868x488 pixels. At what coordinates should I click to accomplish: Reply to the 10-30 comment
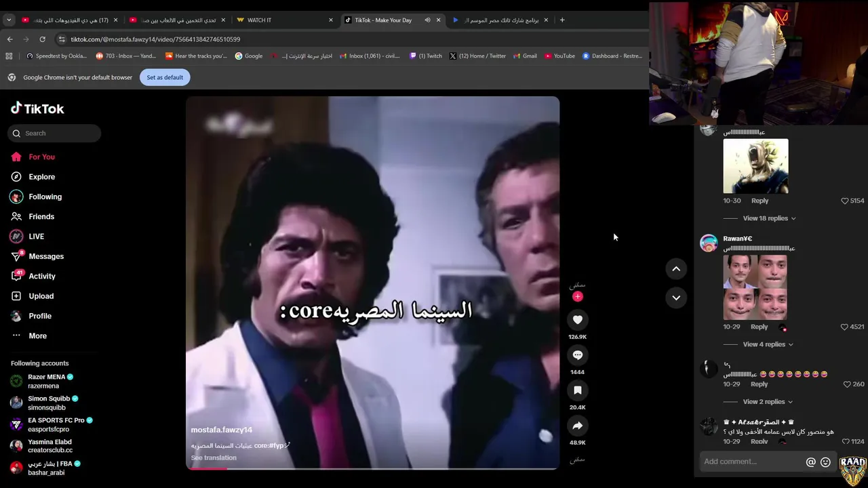coord(759,201)
